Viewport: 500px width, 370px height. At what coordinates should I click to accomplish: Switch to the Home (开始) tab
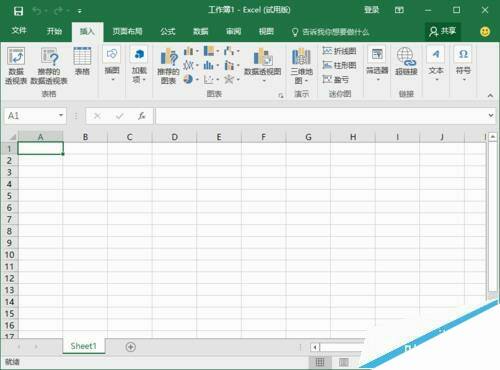[x=54, y=31]
